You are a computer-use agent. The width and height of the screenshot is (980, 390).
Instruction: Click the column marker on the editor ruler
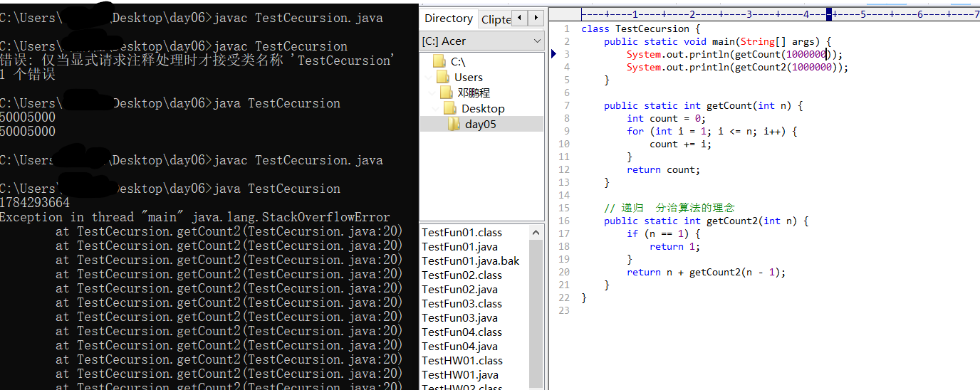click(x=829, y=14)
